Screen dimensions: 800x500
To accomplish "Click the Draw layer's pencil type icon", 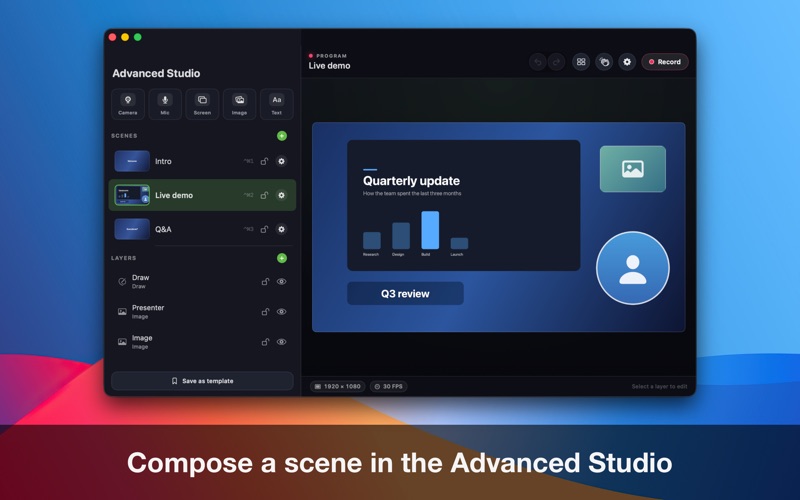I will pyautogui.click(x=122, y=282).
